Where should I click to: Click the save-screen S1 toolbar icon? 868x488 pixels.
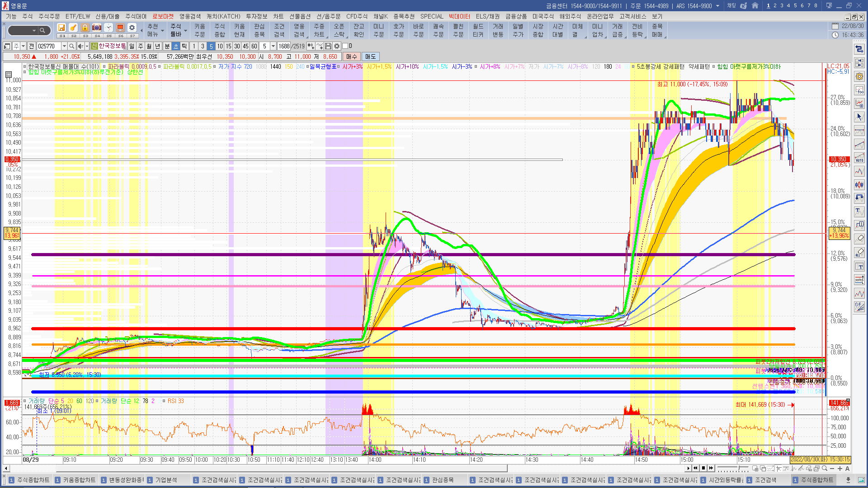(x=62, y=28)
